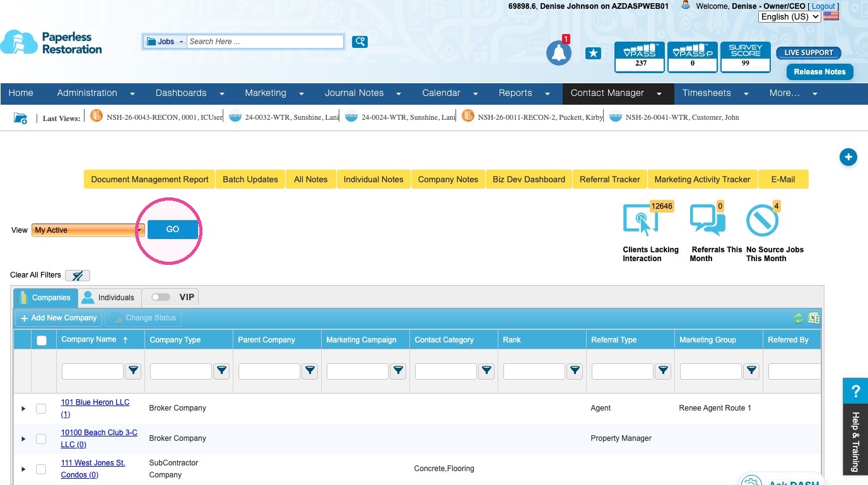The image size is (868, 485).
Task: Click filter icon for Rank column
Action: tap(575, 371)
